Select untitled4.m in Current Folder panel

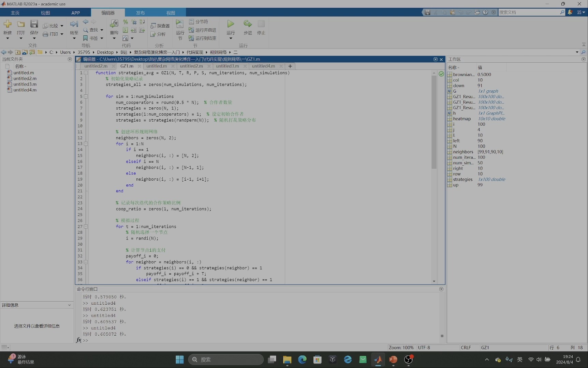click(x=25, y=90)
